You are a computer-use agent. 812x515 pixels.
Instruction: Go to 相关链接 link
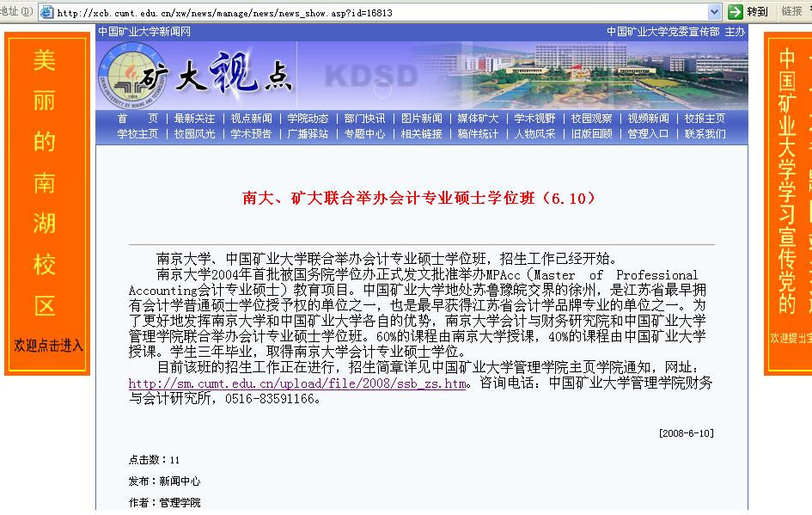422,134
